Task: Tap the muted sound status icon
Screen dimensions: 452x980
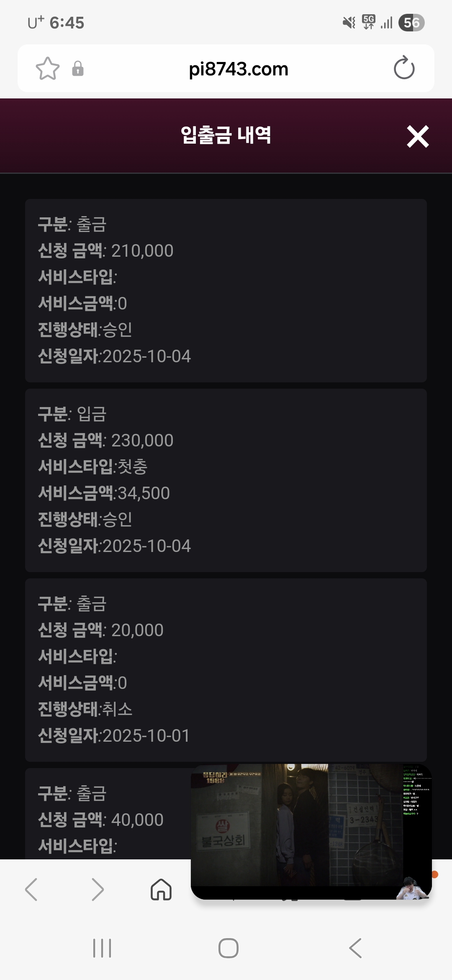Action: pyautogui.click(x=349, y=23)
